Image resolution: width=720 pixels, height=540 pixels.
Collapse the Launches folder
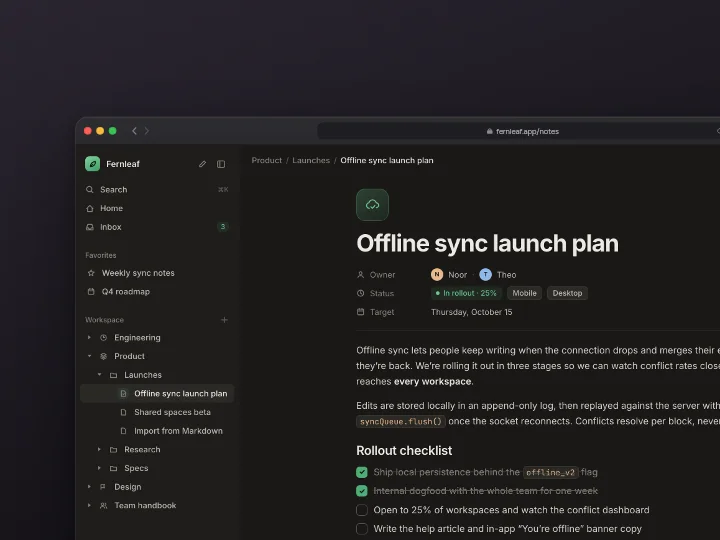click(x=99, y=375)
